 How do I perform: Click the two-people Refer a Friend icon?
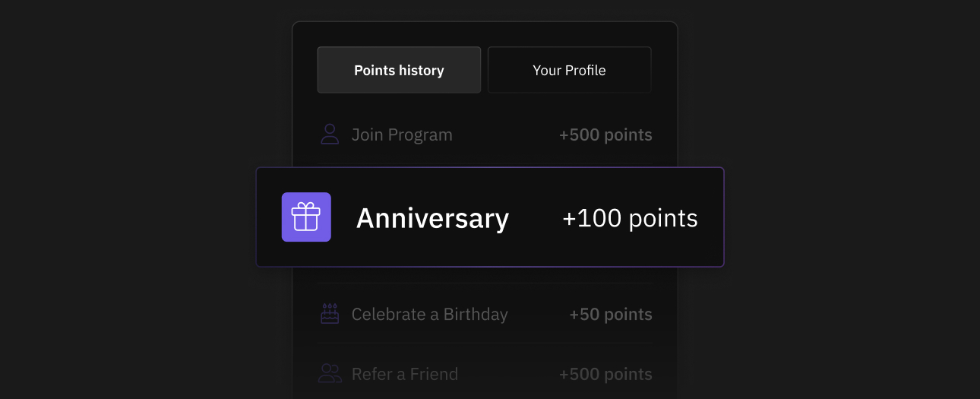point(330,373)
